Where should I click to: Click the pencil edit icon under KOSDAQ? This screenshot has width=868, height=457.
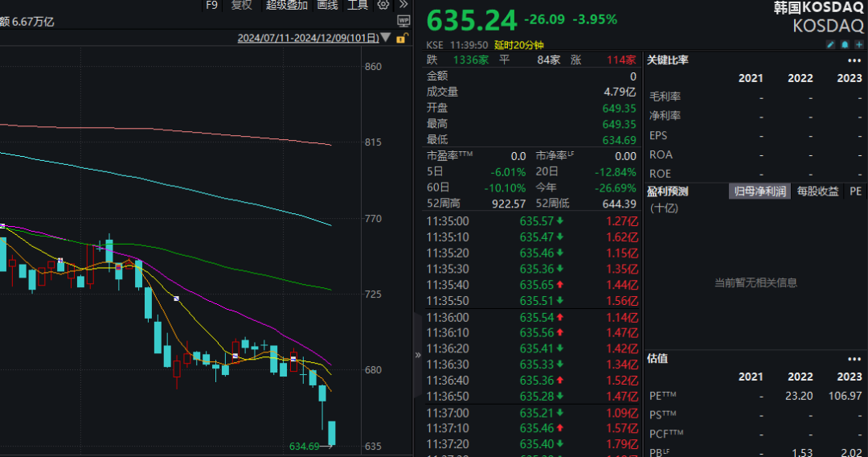pos(830,44)
